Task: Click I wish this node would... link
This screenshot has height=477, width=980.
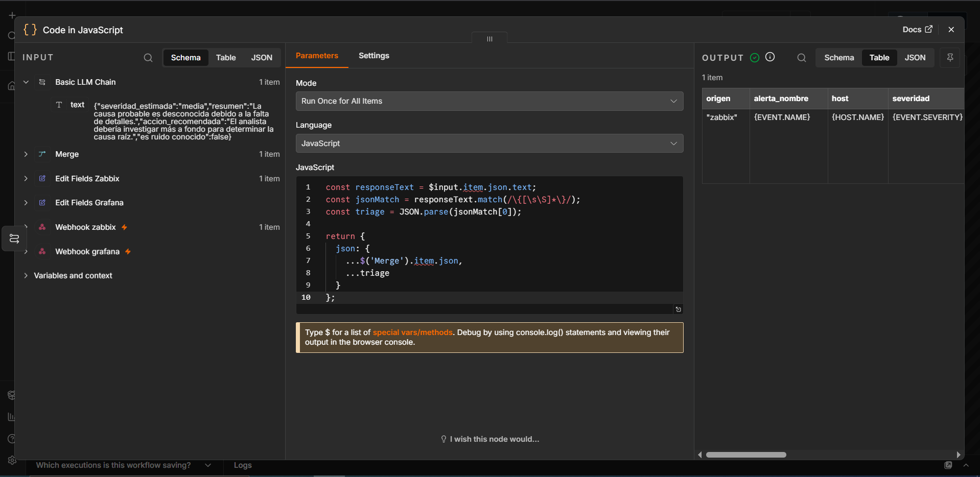Action: coord(495,439)
